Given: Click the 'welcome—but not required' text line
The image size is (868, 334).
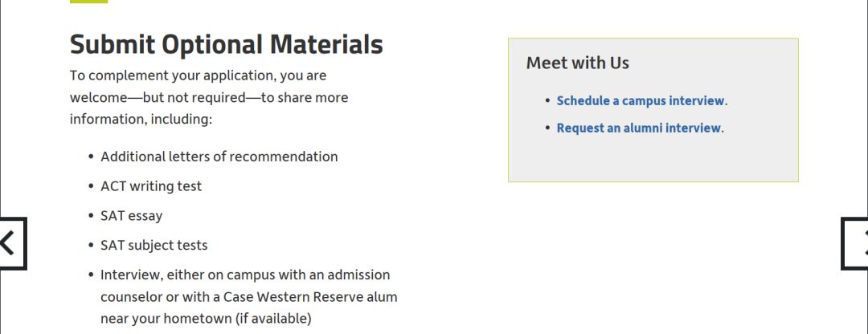Looking at the screenshot, I should click(209, 98).
